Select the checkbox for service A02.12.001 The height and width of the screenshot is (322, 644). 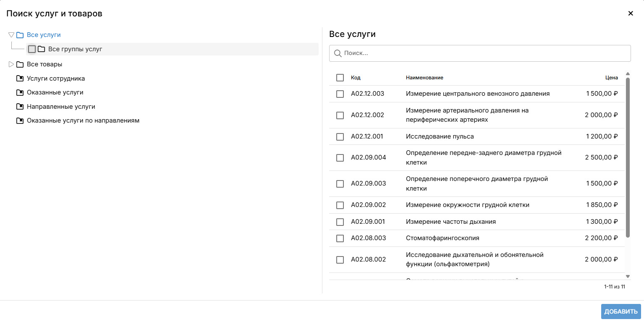coord(340,136)
